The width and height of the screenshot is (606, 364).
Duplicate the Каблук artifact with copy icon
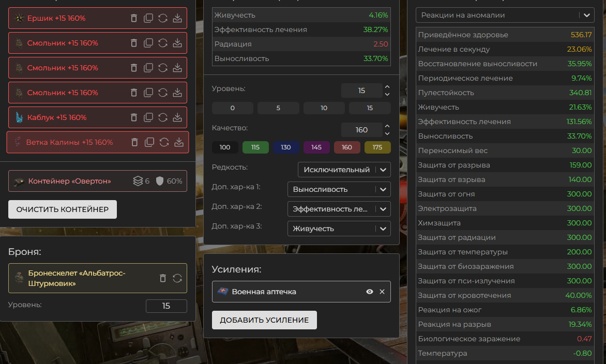click(x=148, y=117)
